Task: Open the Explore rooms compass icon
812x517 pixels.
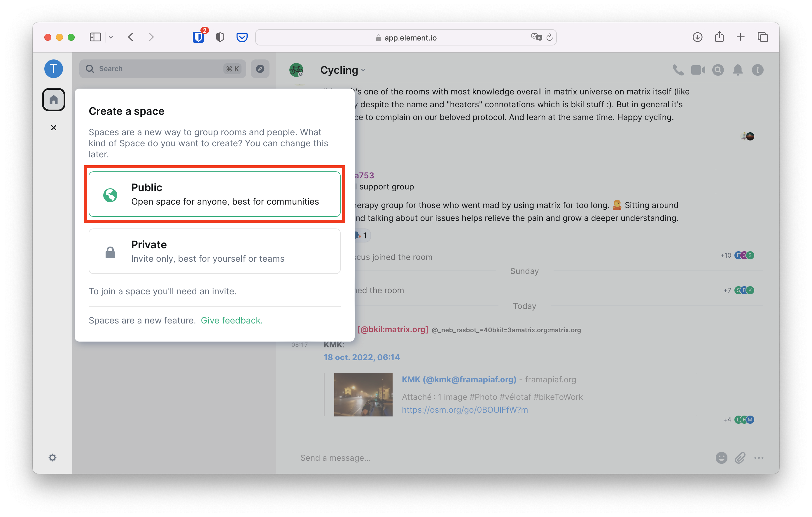Action: click(260, 69)
